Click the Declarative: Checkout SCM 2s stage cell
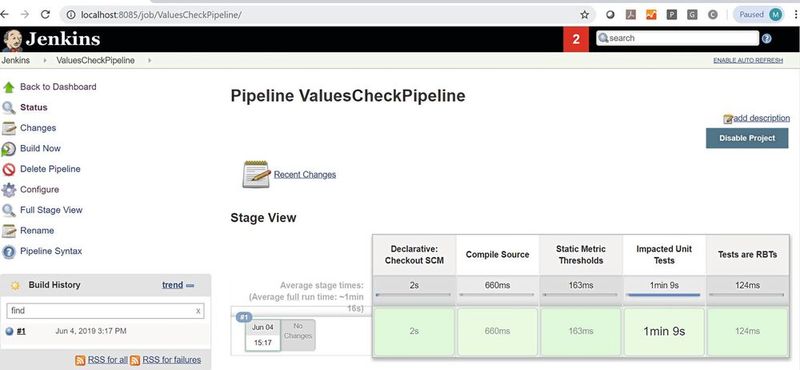The image size is (800, 370). (414, 331)
